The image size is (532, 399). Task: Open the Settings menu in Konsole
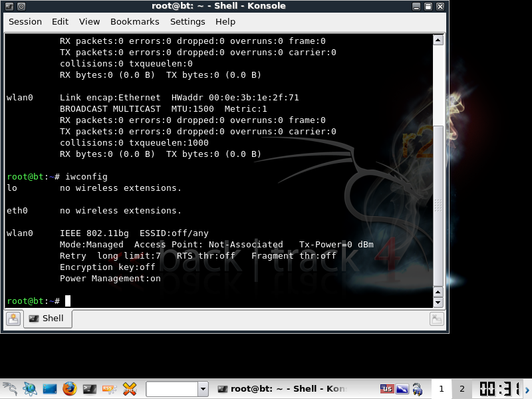[x=188, y=21]
